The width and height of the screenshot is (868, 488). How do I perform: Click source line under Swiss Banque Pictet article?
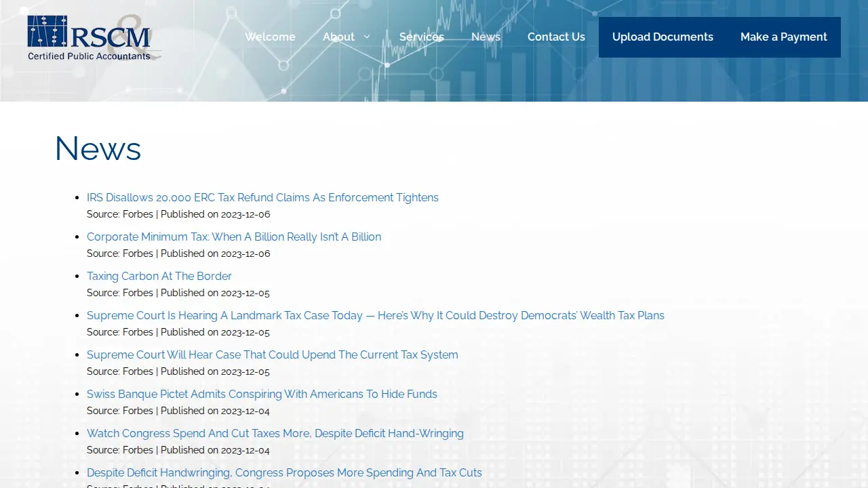(178, 411)
